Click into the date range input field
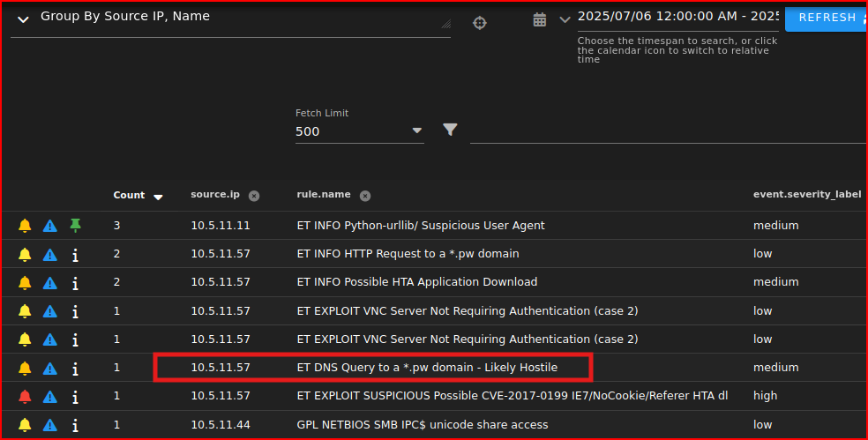 tap(677, 17)
